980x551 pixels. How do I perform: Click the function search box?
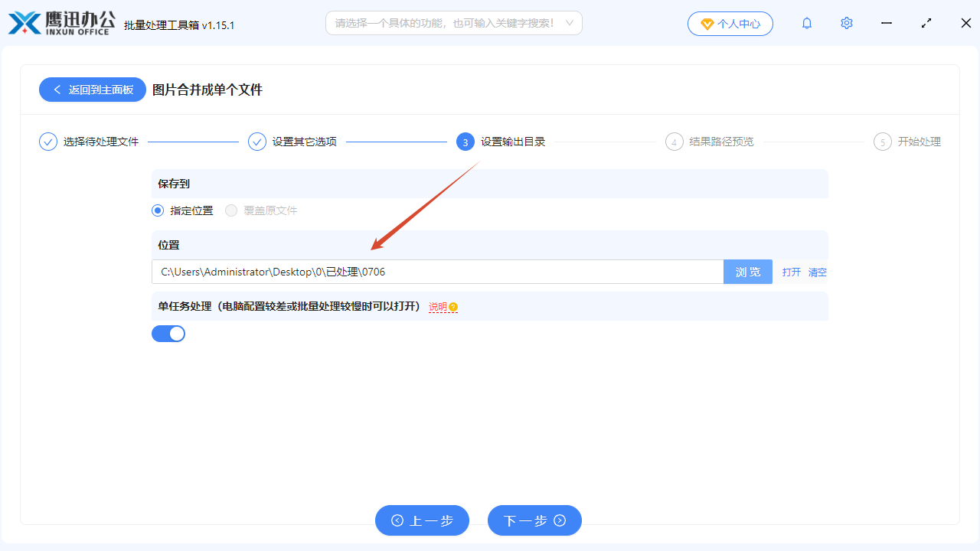[454, 23]
